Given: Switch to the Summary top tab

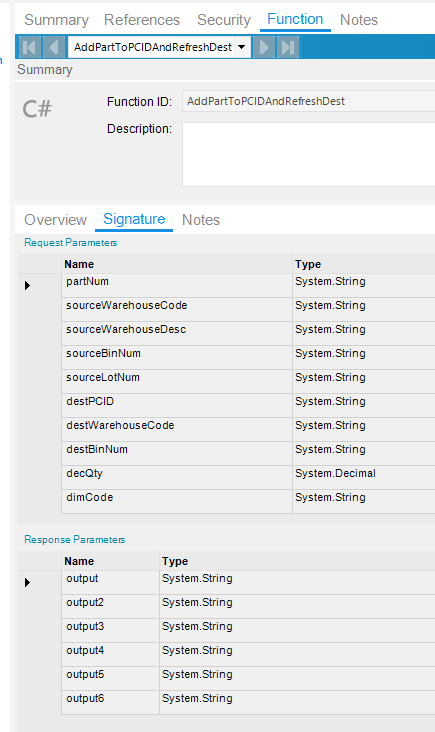Looking at the screenshot, I should coord(56,20).
